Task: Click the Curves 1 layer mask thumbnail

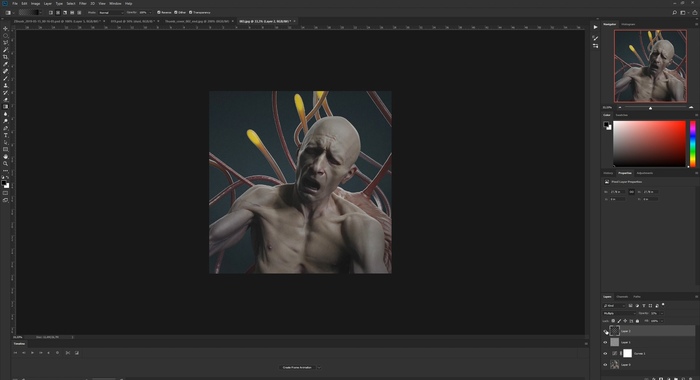Action: [x=628, y=354]
